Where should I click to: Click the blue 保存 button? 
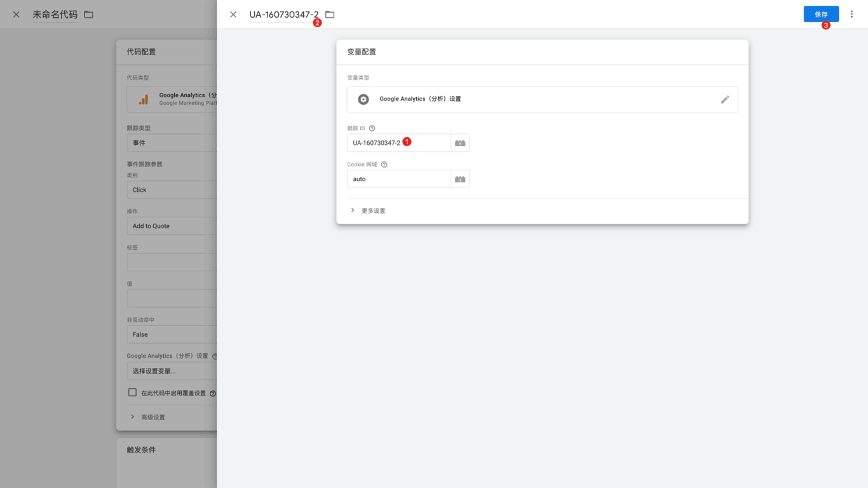coord(820,14)
